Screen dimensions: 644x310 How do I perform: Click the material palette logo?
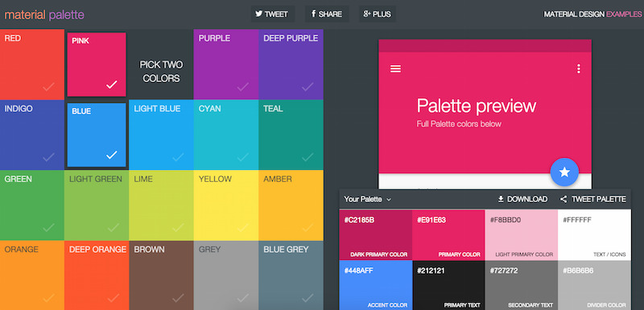coord(44,14)
